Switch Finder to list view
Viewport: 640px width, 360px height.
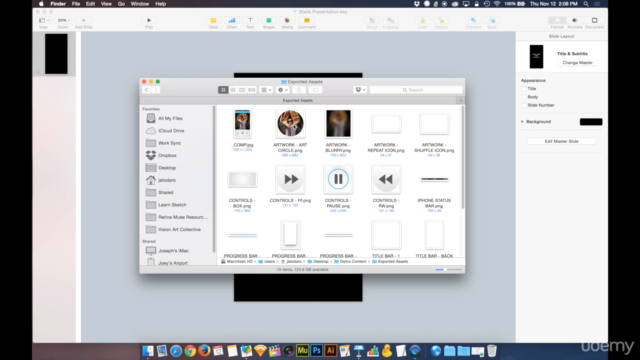233,90
